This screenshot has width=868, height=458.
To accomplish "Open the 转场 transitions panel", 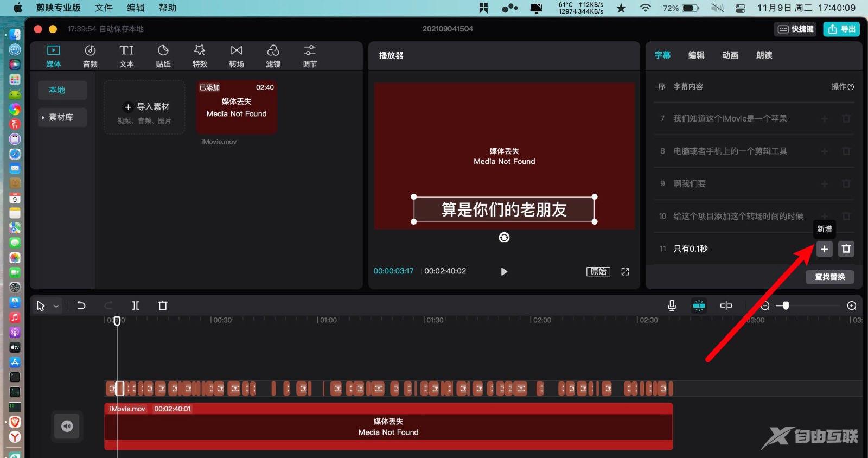I will click(x=237, y=56).
